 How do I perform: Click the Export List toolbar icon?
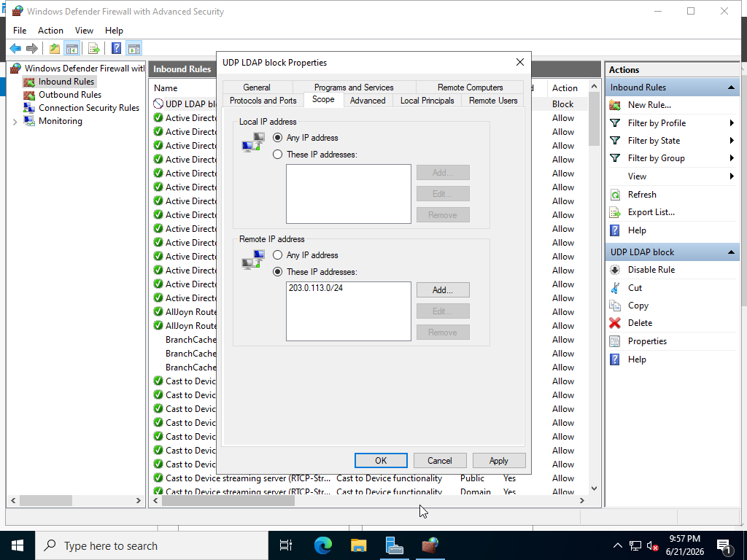pos(94,48)
